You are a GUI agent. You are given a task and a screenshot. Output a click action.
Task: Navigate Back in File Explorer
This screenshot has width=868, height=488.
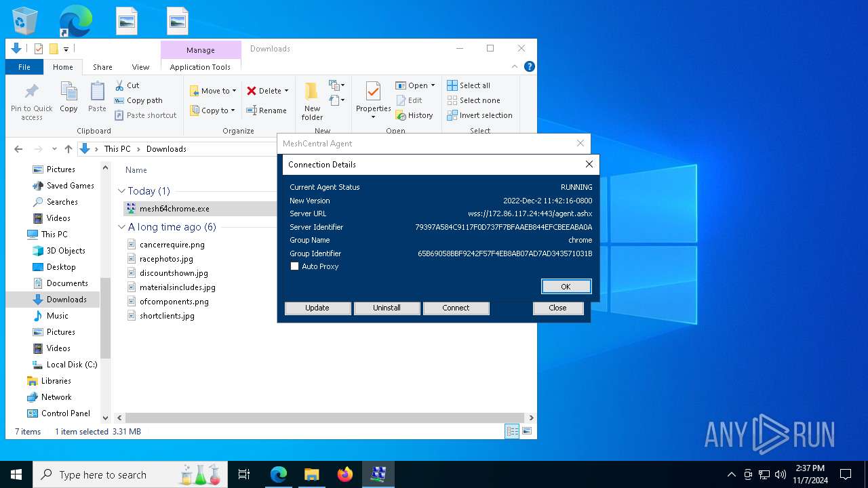pos(18,149)
